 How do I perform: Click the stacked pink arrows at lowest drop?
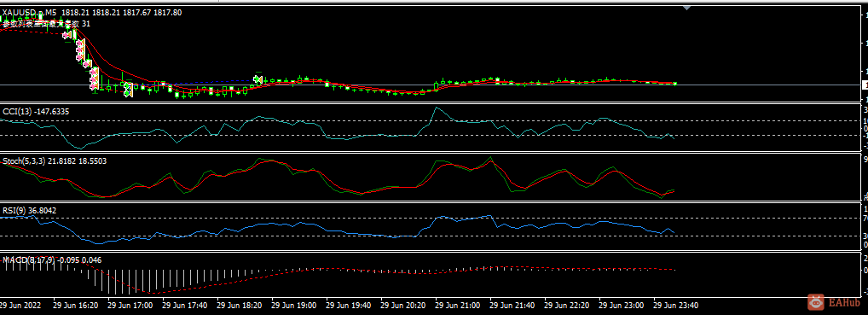pyautogui.click(x=94, y=79)
